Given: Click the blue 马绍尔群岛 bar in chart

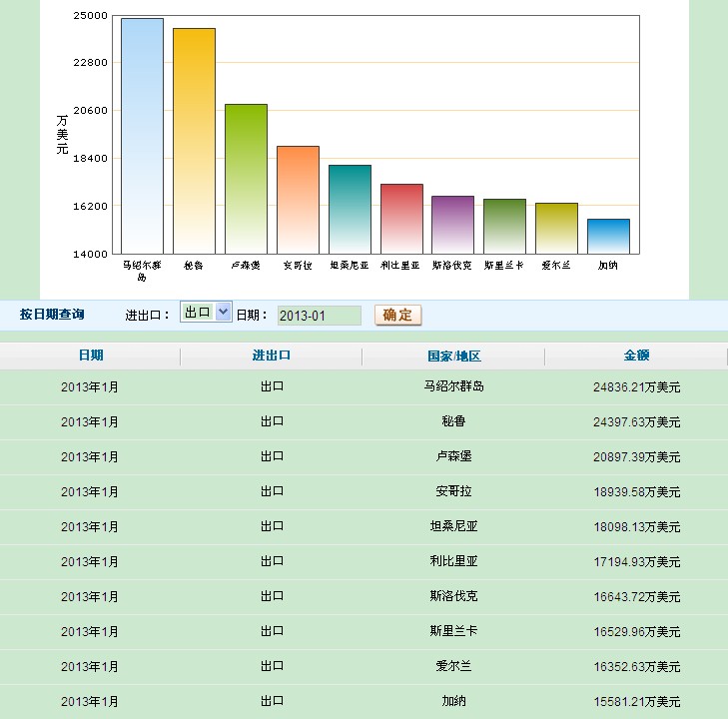Looking at the screenshot, I should click(142, 136).
